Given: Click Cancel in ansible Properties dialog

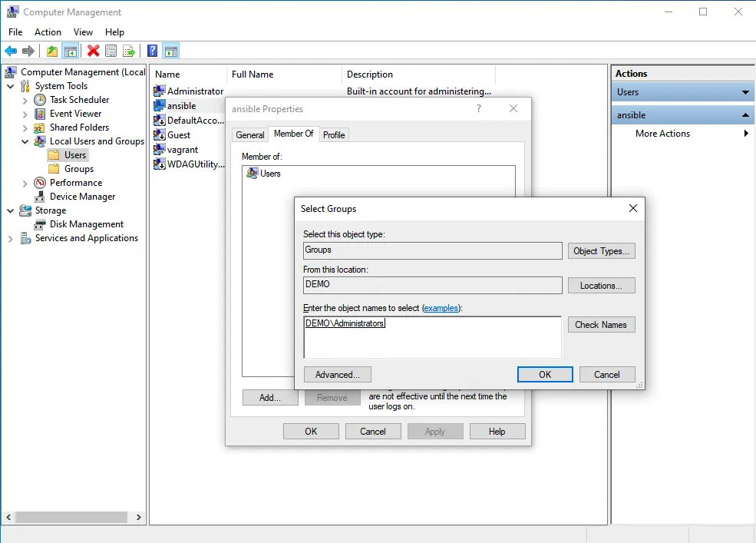Looking at the screenshot, I should [373, 432].
